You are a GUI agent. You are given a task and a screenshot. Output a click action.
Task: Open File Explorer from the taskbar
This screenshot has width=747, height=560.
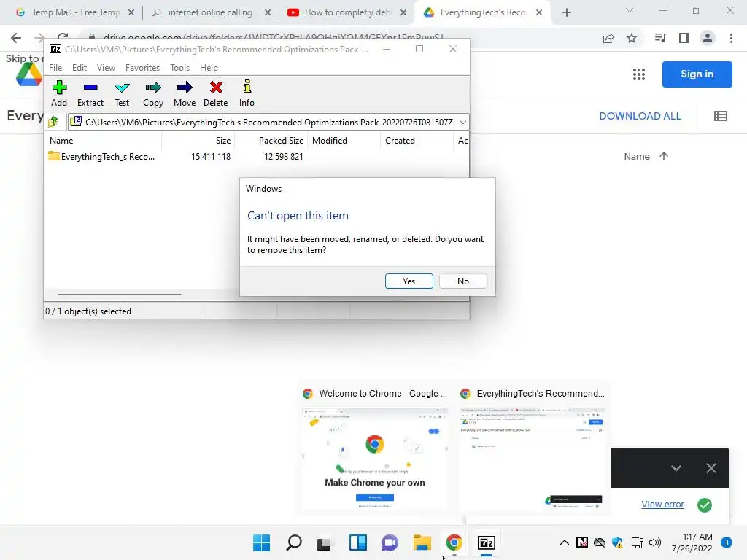(x=422, y=542)
